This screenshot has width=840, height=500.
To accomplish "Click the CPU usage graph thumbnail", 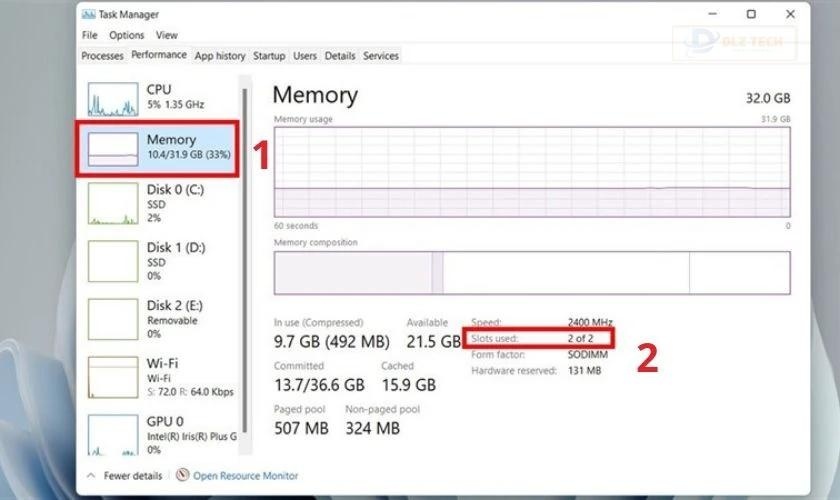I will tap(112, 99).
